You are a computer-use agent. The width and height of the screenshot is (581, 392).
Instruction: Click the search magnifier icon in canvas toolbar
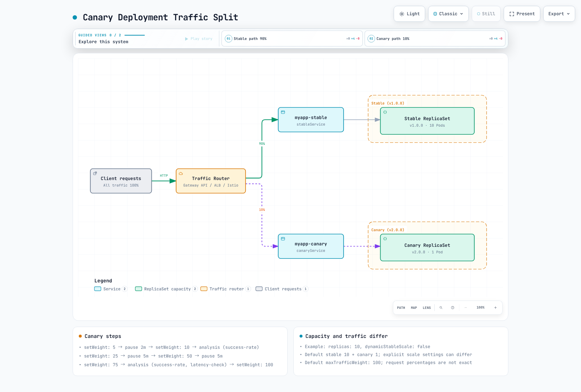(441, 308)
